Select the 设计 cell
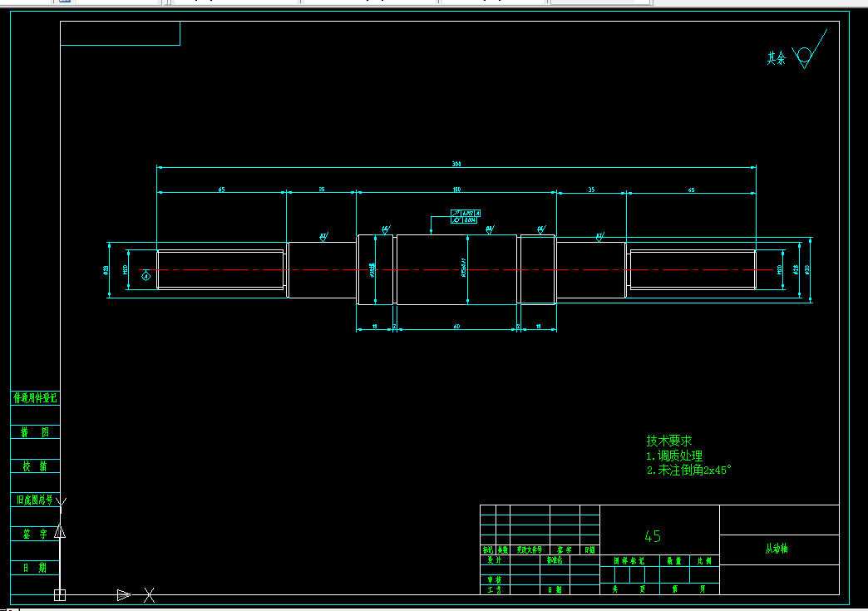Viewport: 868px width, 611px height. [x=495, y=560]
